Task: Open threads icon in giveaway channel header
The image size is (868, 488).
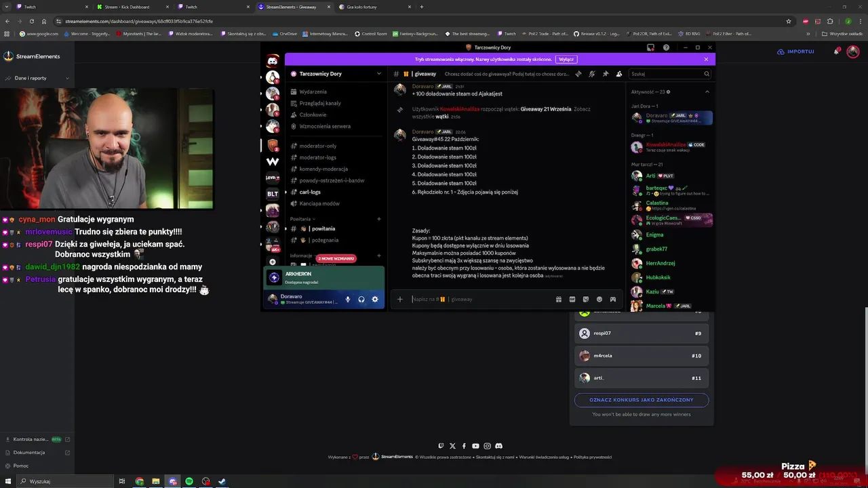Action: 578,74
